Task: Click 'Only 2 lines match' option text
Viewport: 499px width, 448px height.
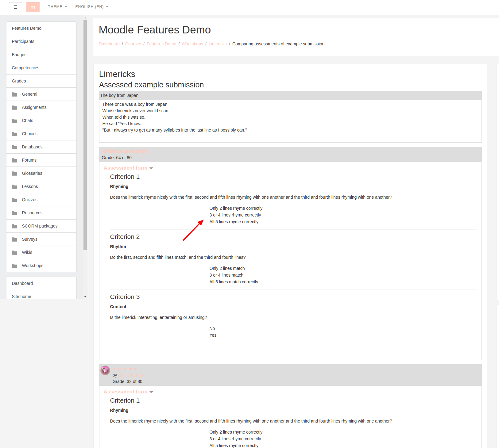Action: [x=227, y=268]
